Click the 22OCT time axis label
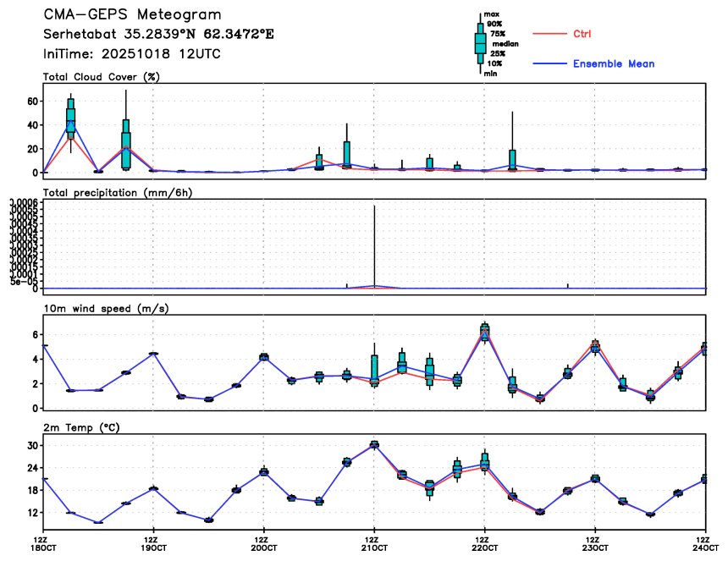Viewport: 728px width, 561px height. 484,544
